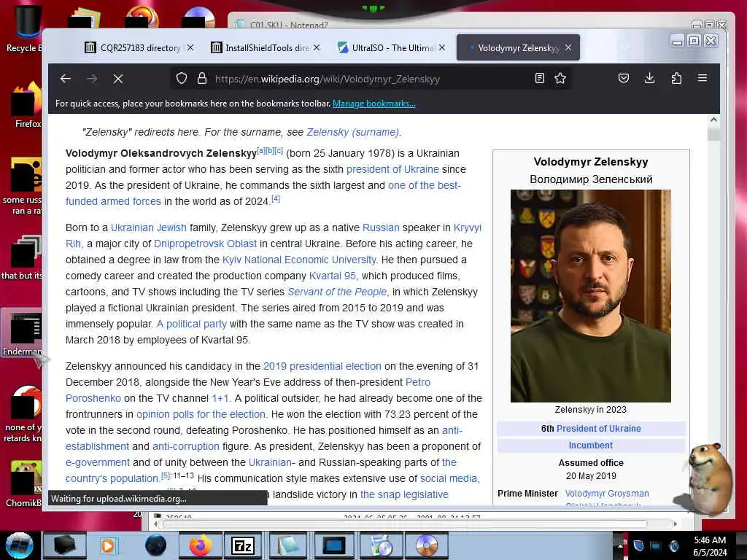Screen dimensions: 747x560
Task: Toggle reader view for the article
Action: tap(539, 78)
